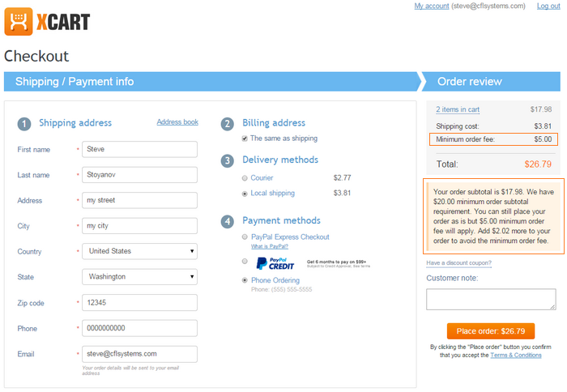
Task: Click the customer note resize grip
Action: (553, 307)
